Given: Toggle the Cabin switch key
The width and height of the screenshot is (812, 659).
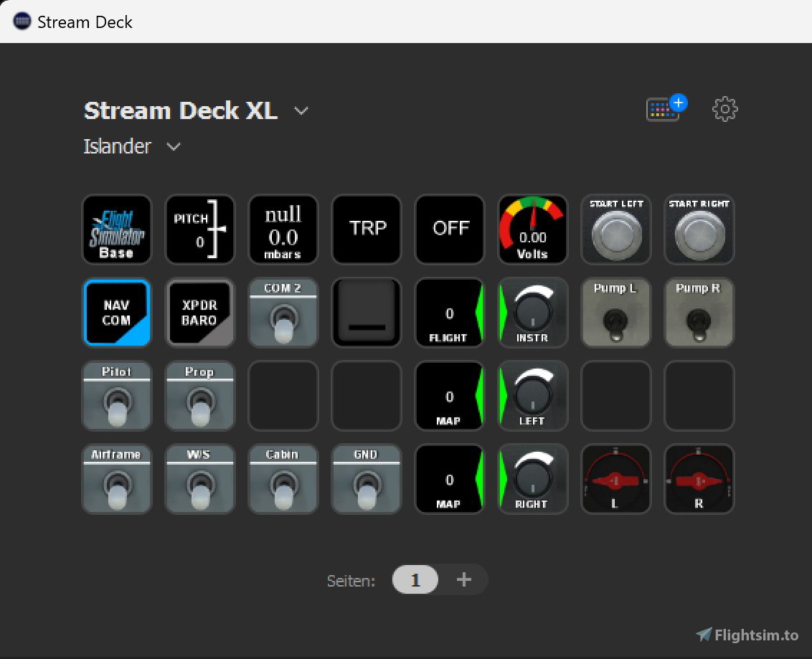Looking at the screenshot, I should (283, 478).
